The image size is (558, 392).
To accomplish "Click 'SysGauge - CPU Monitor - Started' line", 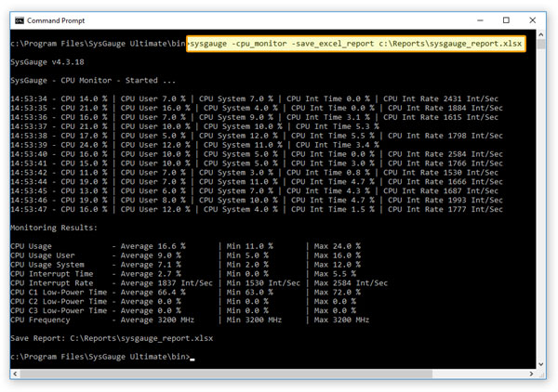I will pos(93,81).
